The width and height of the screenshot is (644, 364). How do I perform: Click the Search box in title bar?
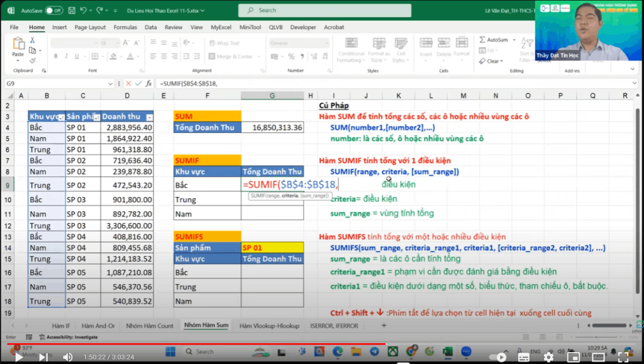pos(325,10)
